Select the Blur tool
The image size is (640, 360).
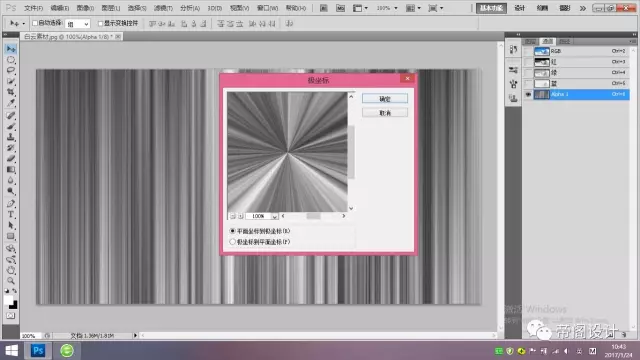(11, 180)
